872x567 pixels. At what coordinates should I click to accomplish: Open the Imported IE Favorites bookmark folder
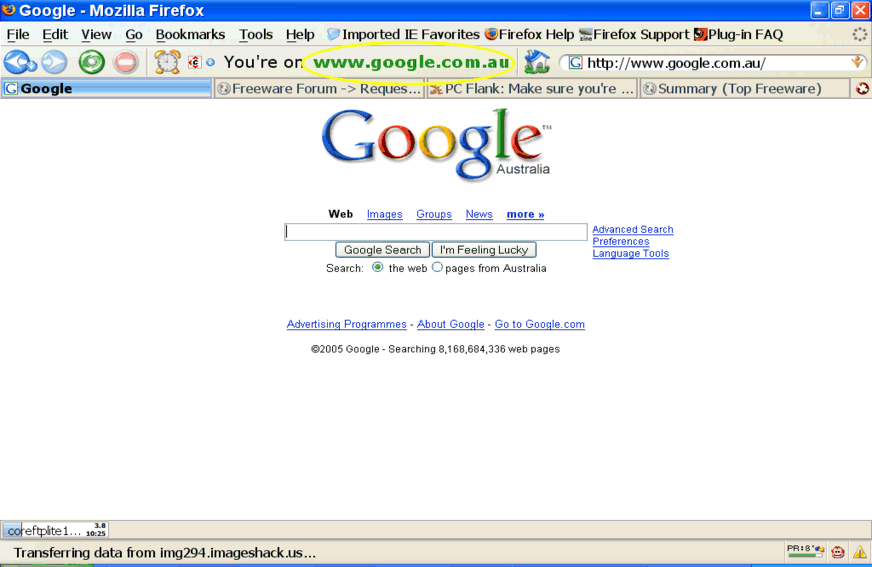[403, 34]
